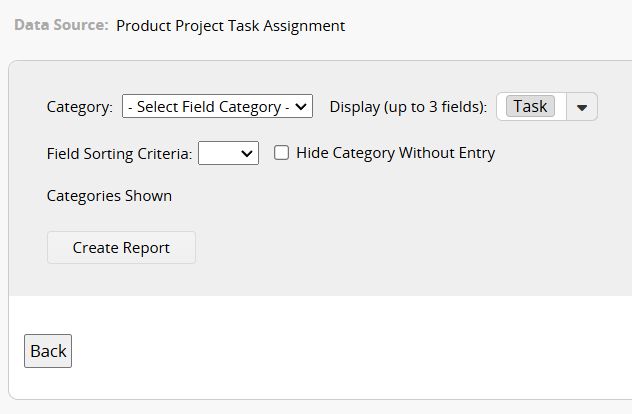The height and width of the screenshot is (414, 632).
Task: Click the Hide Category Without Entry label text
Action: pos(395,153)
